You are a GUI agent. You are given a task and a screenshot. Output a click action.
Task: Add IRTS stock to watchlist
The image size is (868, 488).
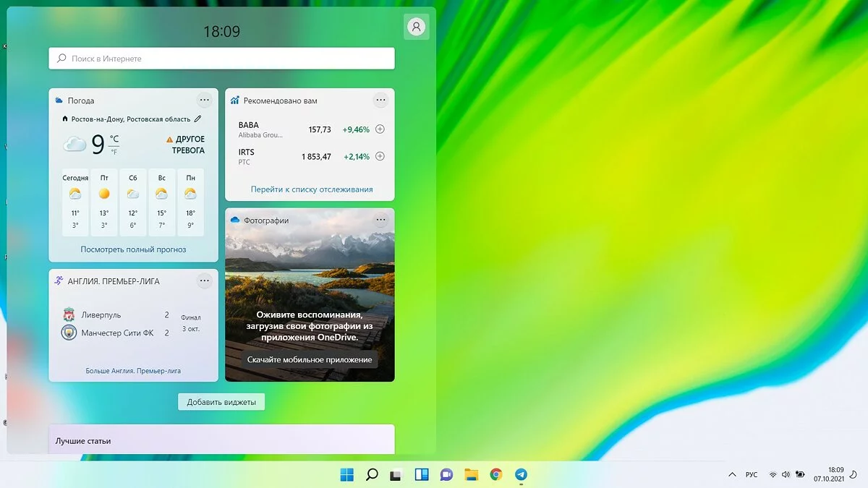click(380, 156)
